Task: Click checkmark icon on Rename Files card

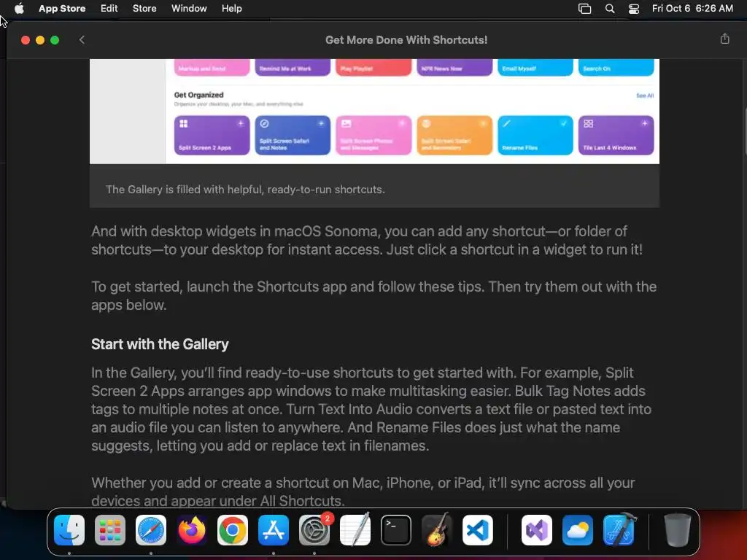Action: point(564,124)
